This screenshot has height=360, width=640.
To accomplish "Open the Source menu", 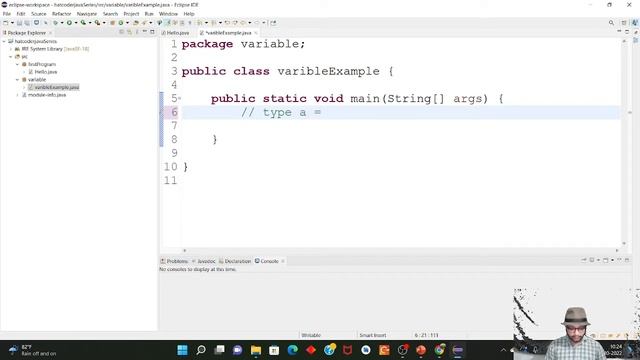I will [39, 13].
